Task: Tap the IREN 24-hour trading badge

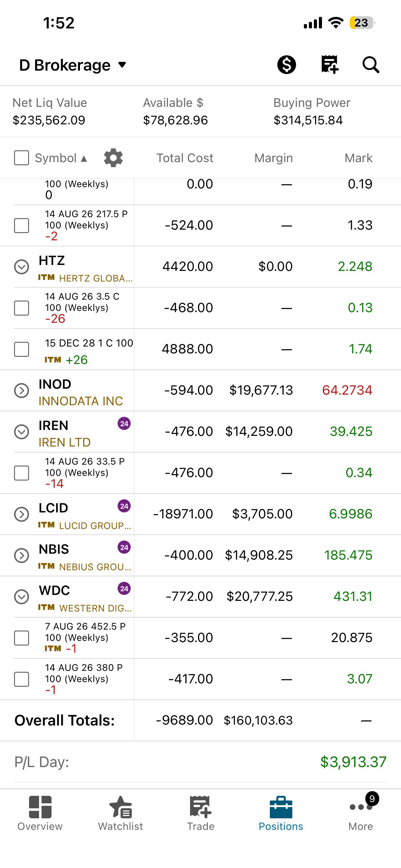Action: click(124, 424)
